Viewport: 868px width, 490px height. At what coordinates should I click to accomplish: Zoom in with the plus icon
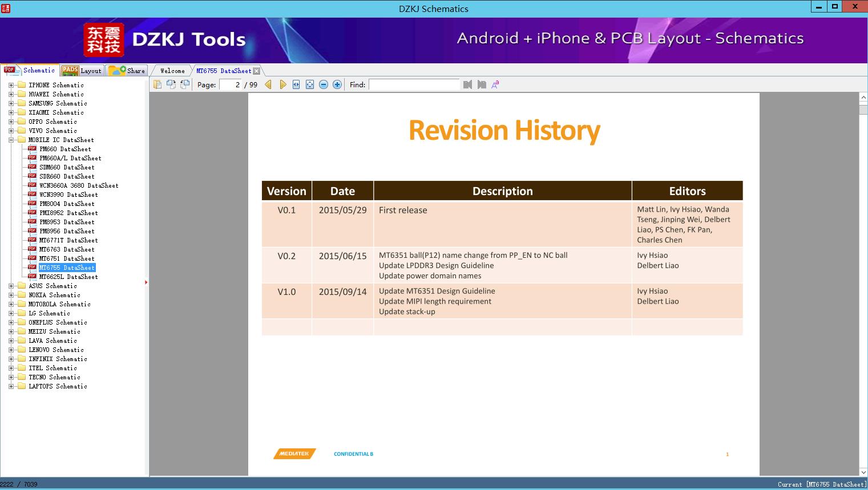337,84
